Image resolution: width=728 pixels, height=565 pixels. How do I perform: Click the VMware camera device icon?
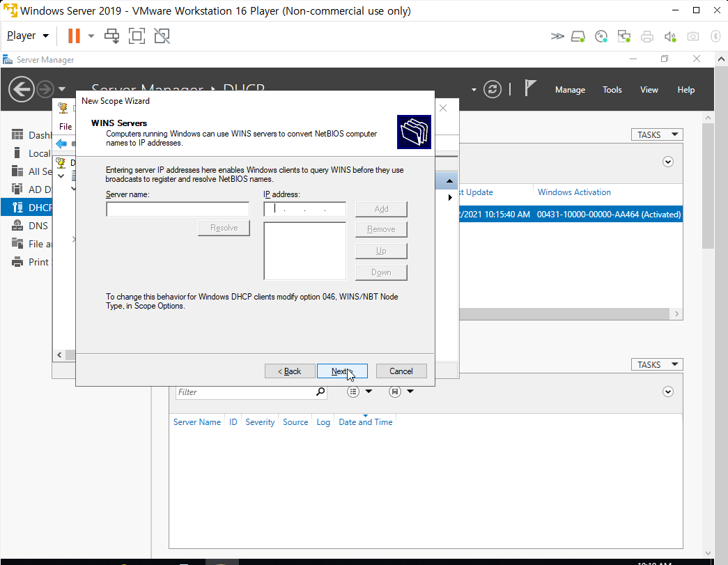click(692, 36)
